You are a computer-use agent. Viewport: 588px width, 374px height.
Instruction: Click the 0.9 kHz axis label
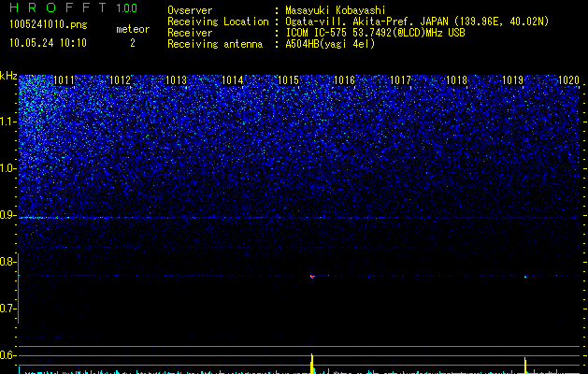pyautogui.click(x=8, y=215)
